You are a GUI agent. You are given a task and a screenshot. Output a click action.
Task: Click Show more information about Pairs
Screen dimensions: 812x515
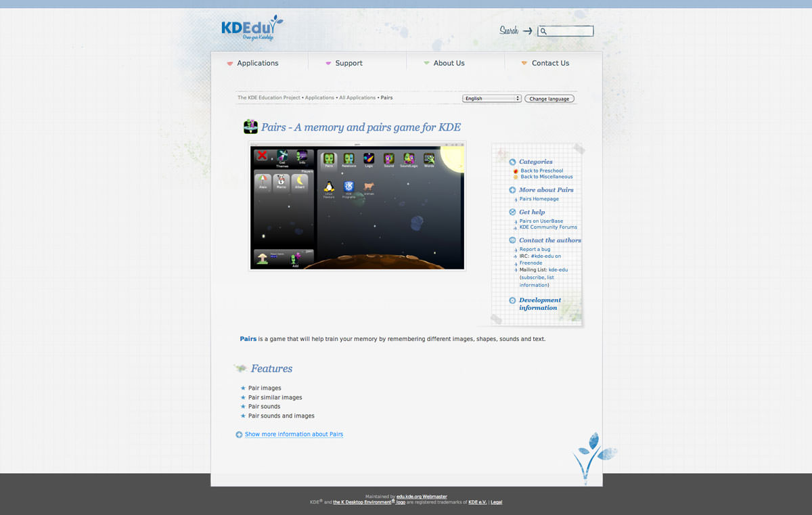[294, 434]
